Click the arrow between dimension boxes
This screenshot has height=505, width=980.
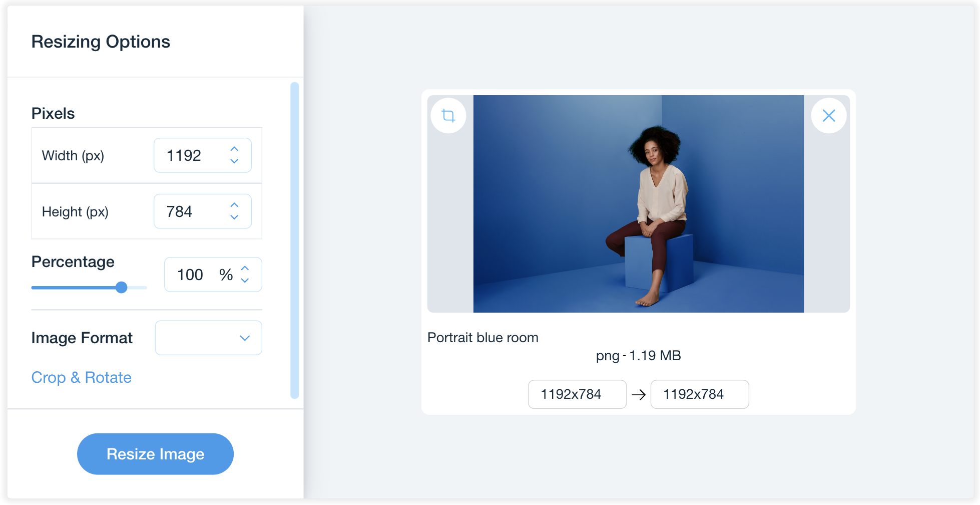(639, 395)
